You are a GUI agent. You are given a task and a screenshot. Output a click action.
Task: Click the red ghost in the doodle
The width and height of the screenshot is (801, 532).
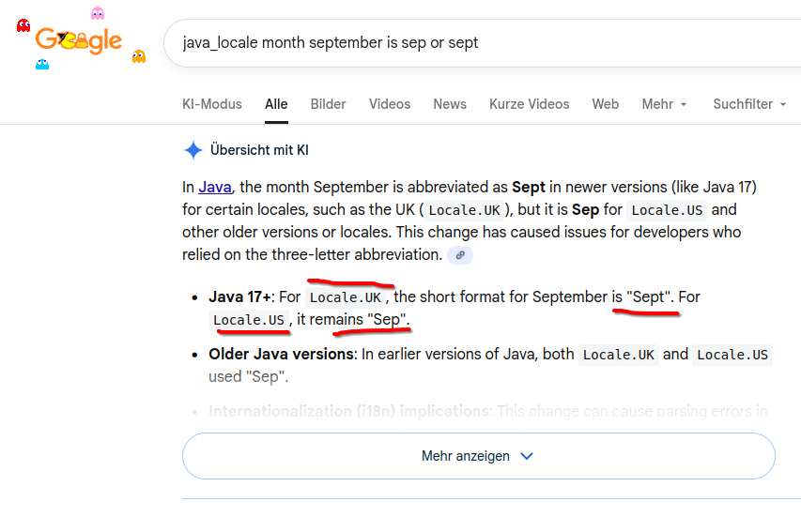(23, 25)
